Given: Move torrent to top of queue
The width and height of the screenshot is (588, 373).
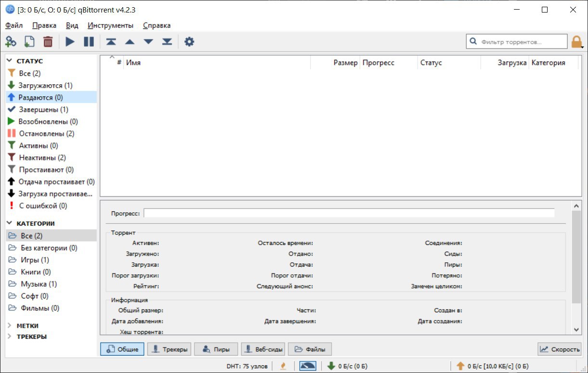Looking at the screenshot, I should point(111,42).
